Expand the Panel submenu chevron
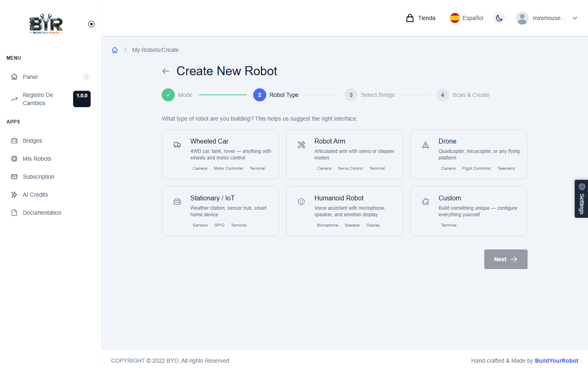The image size is (588, 368). [86, 77]
